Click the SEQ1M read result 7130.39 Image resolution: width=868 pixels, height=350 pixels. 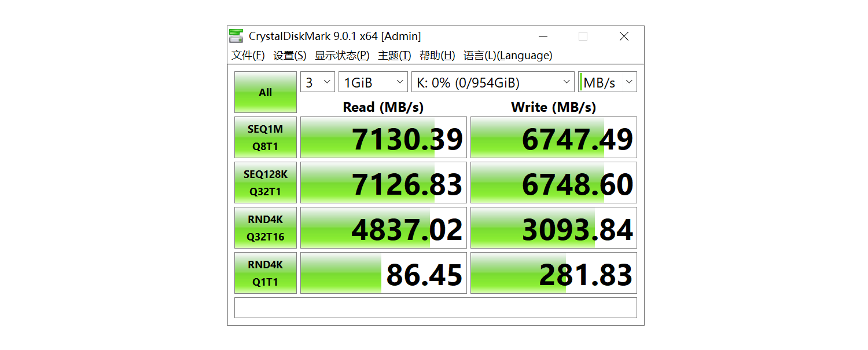click(x=384, y=137)
